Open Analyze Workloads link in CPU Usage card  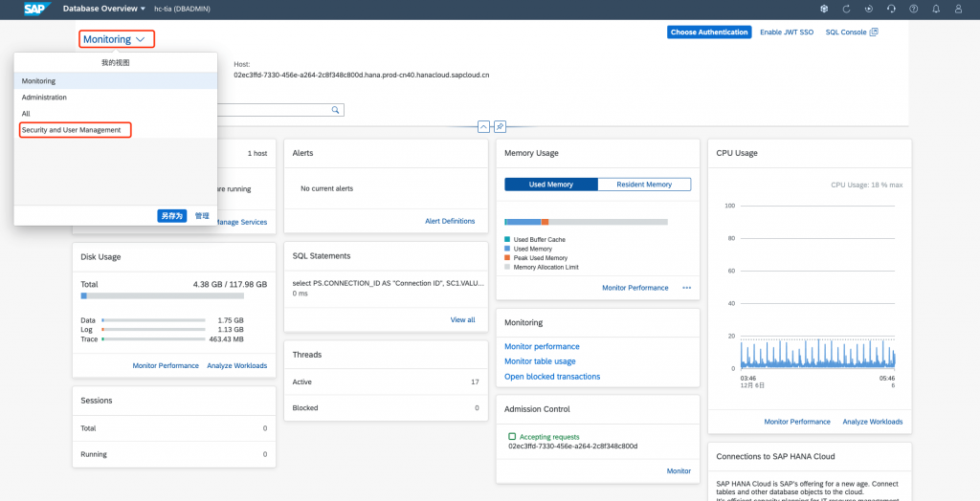(873, 422)
